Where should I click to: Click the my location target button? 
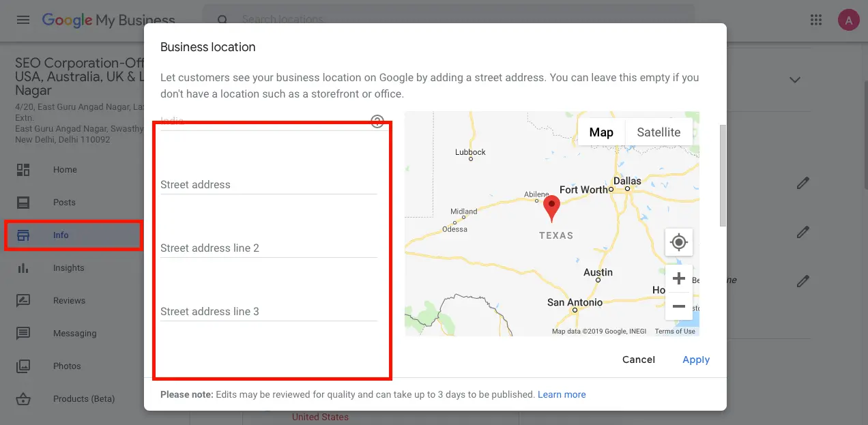pyautogui.click(x=679, y=241)
